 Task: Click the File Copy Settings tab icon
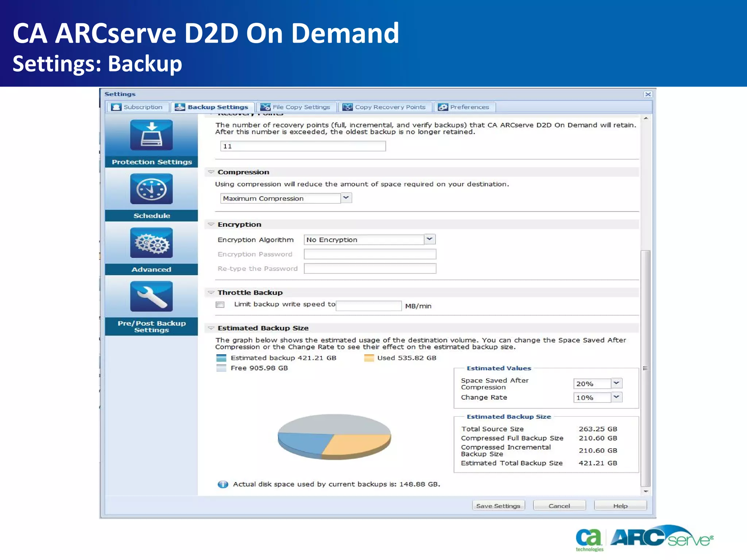[265, 107]
